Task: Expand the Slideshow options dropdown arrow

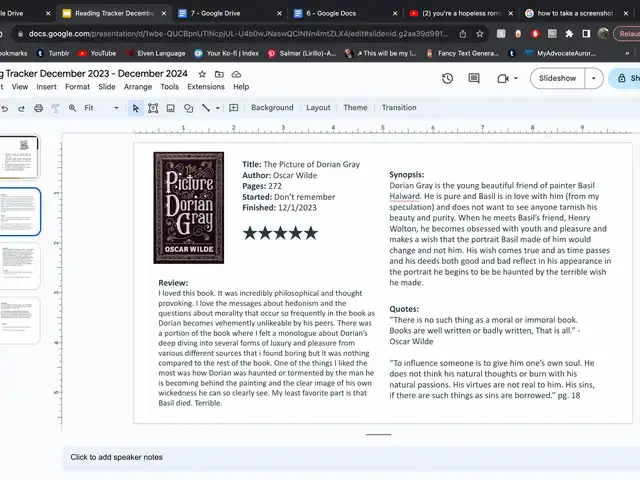Action: tap(595, 78)
